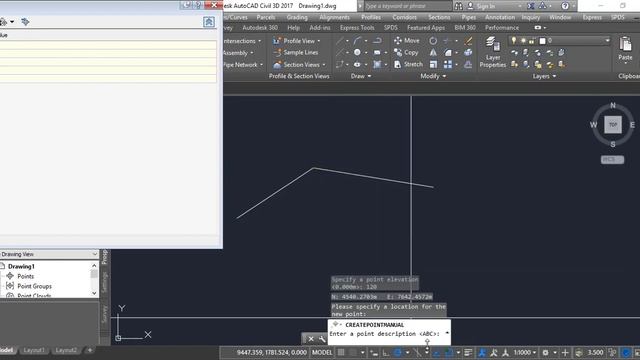Select the Arc tool in Draw panel
Image resolution: width=640 pixels, height=360 pixels.
tap(357, 40)
